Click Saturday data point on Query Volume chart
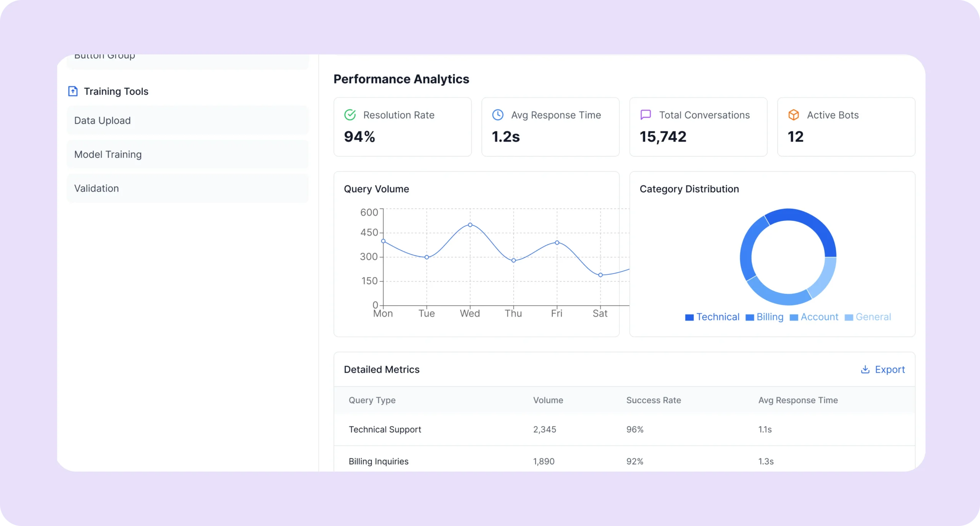This screenshot has width=980, height=526. tap(600, 275)
